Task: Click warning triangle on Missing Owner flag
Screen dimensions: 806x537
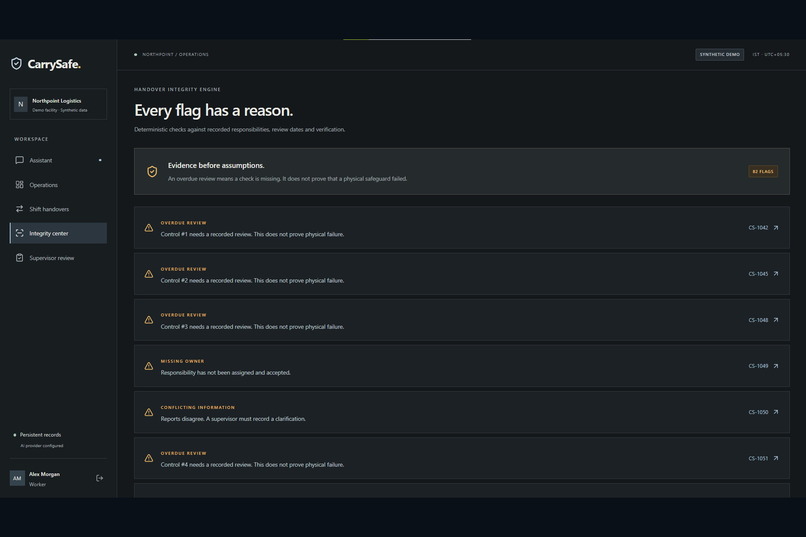Action: pyautogui.click(x=149, y=366)
